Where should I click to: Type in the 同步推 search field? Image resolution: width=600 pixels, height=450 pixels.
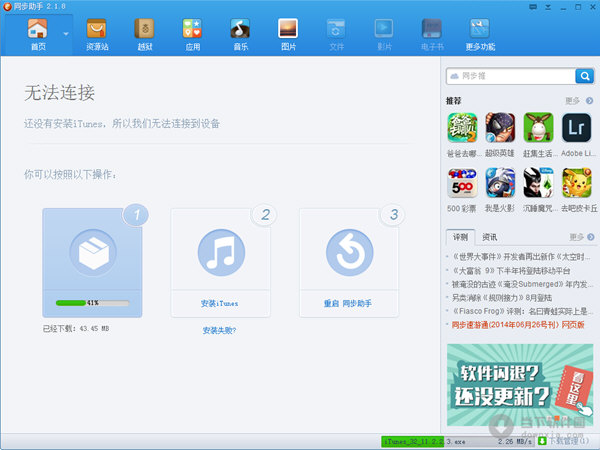point(510,76)
